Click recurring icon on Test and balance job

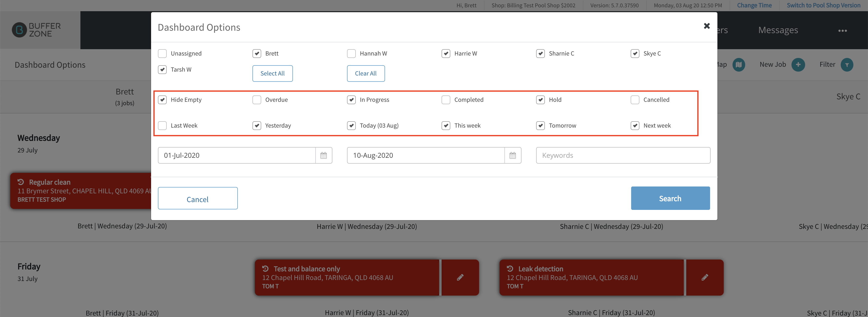tap(266, 269)
